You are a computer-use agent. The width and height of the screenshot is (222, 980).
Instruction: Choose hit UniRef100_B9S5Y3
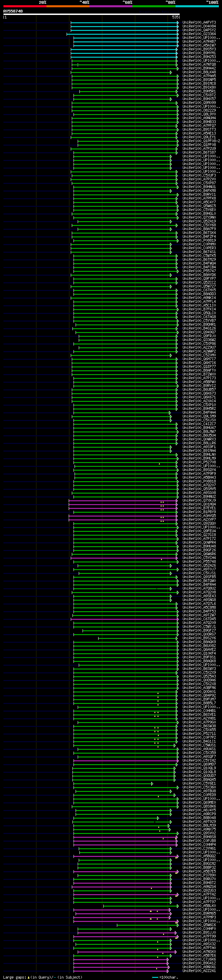pos(199,49)
